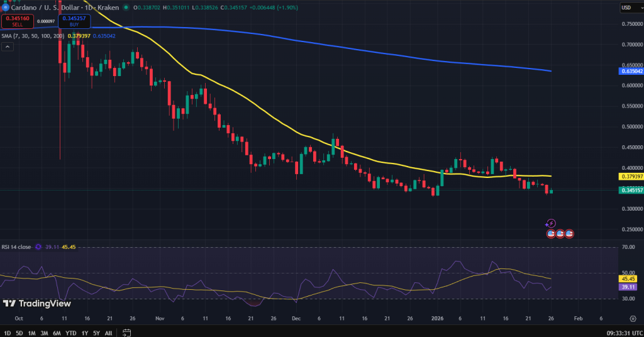
Task: Click the 09:33:31 UTC timezone clock
Action: coord(625,333)
